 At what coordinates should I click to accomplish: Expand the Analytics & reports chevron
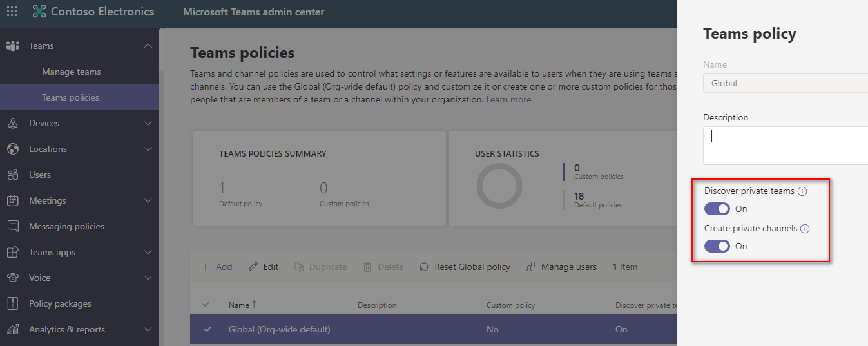[148, 329]
